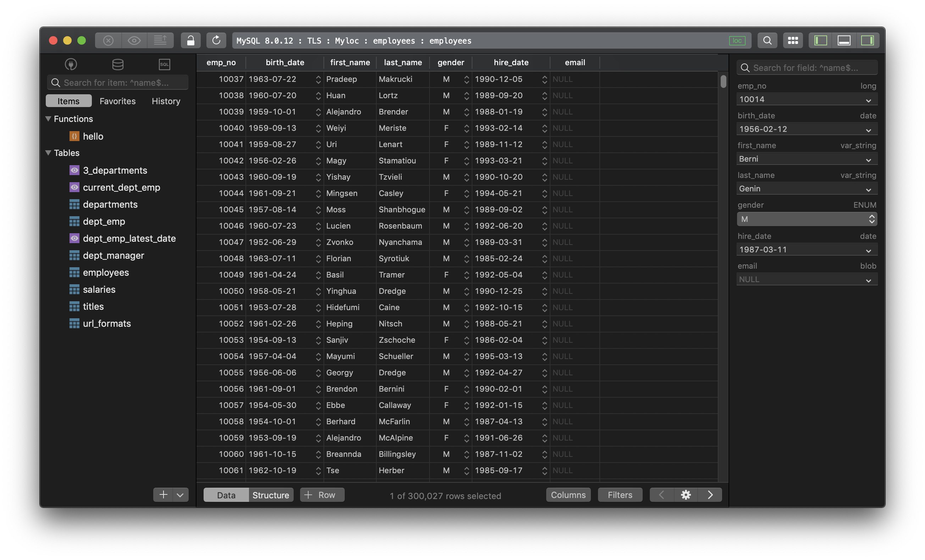The width and height of the screenshot is (925, 560).
Task: Add a new row with + Row
Action: coord(322,495)
